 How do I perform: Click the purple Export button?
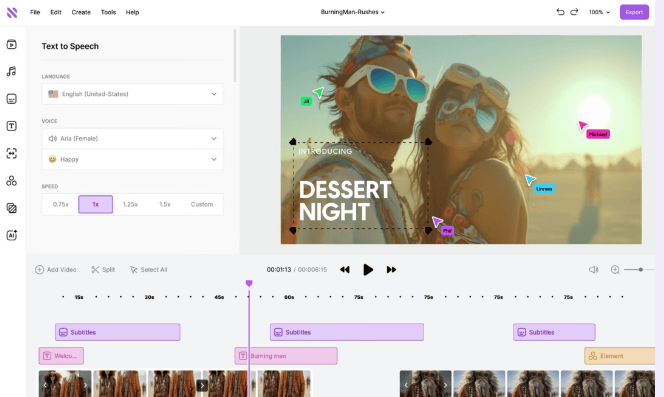(634, 12)
